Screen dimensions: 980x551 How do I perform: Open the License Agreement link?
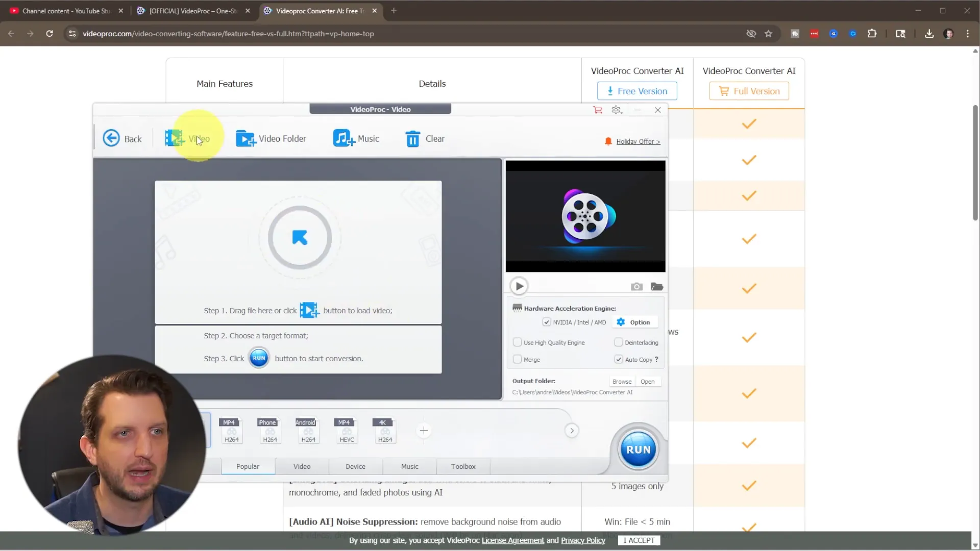point(512,540)
